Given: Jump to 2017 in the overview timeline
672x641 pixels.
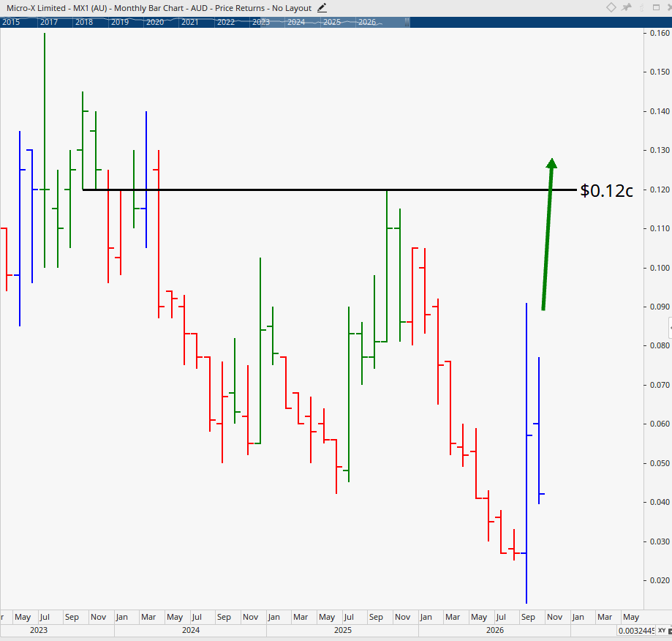Looking at the screenshot, I should tap(49, 22).
